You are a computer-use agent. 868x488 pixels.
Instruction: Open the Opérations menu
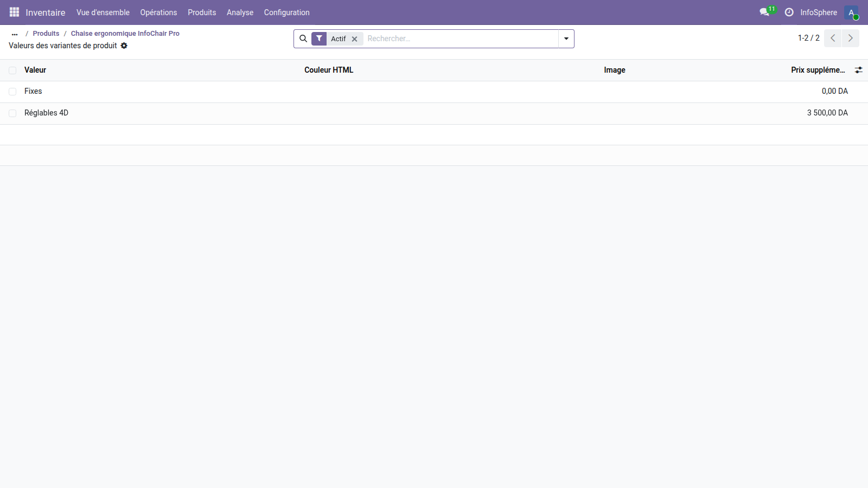(158, 12)
